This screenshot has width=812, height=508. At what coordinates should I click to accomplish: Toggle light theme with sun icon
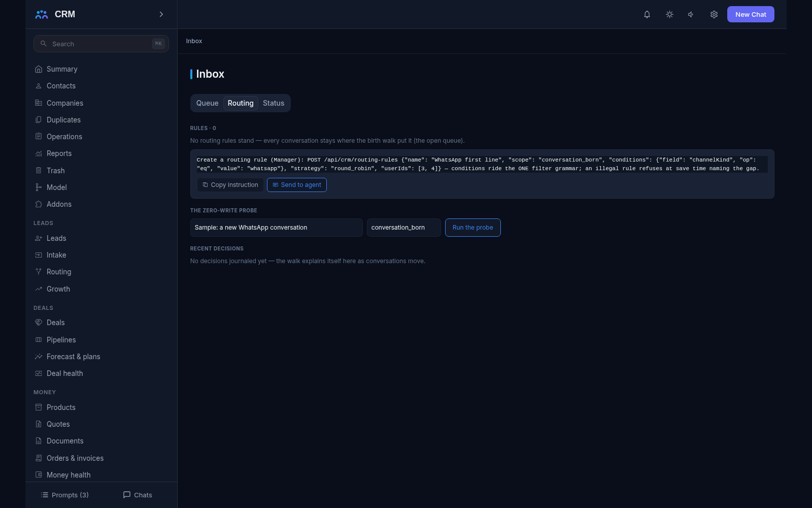(669, 14)
